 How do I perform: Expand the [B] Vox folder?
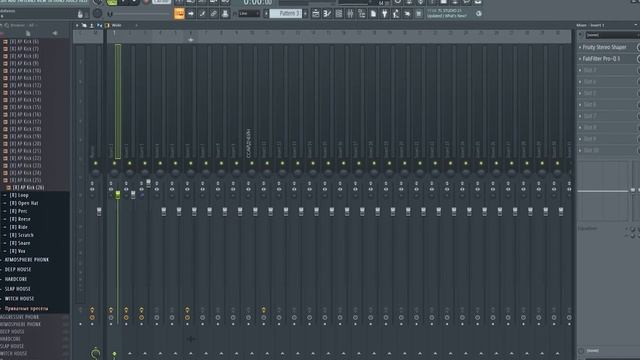5,251
